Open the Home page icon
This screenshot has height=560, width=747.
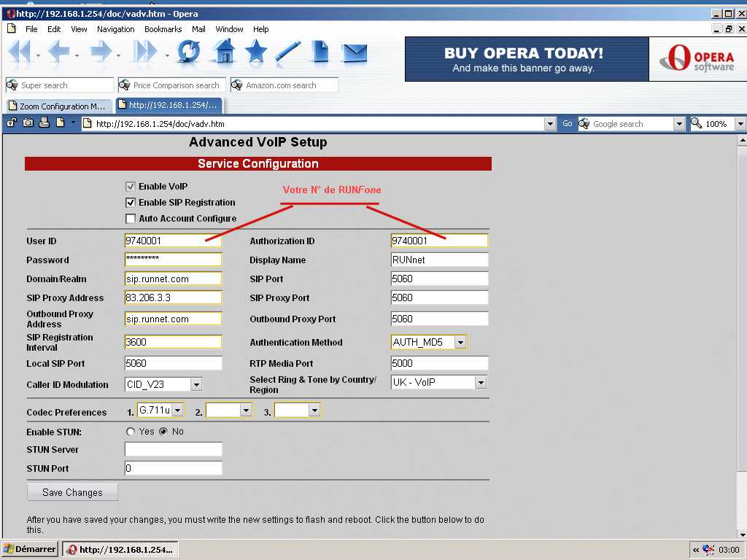tap(225, 52)
